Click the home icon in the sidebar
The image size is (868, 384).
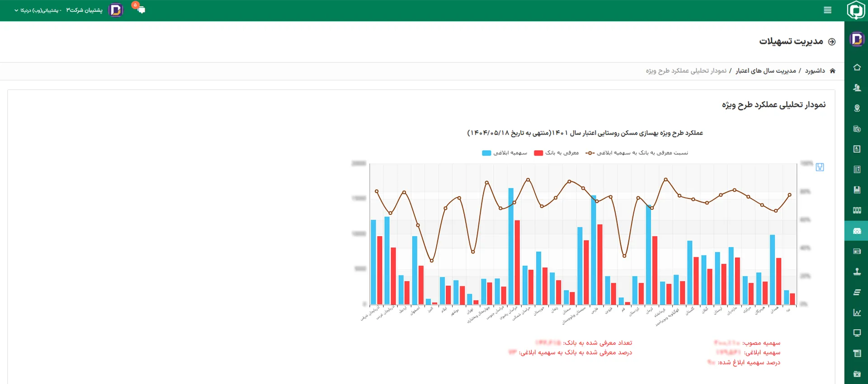pyautogui.click(x=857, y=67)
